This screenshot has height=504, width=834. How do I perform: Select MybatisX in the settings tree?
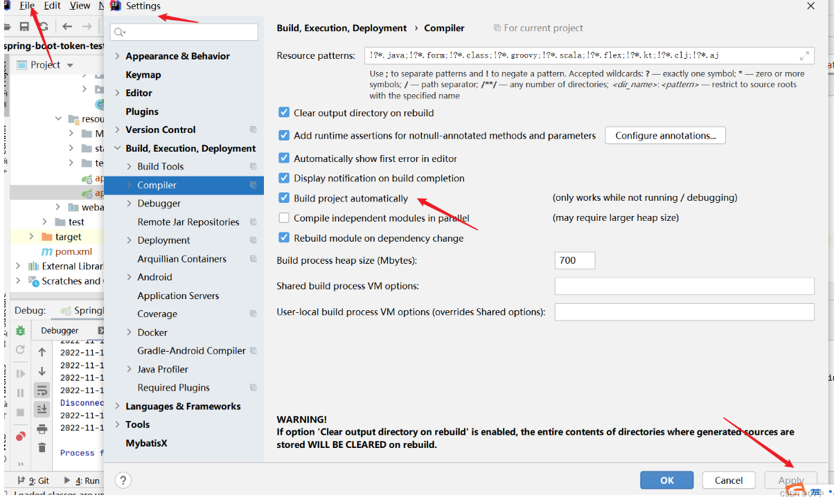146,443
